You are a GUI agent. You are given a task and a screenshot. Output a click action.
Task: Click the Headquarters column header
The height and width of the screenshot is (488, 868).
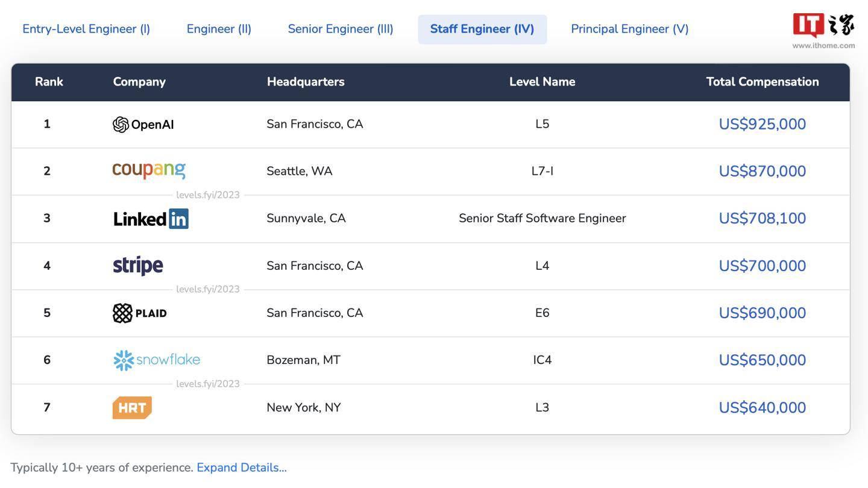[x=306, y=82]
